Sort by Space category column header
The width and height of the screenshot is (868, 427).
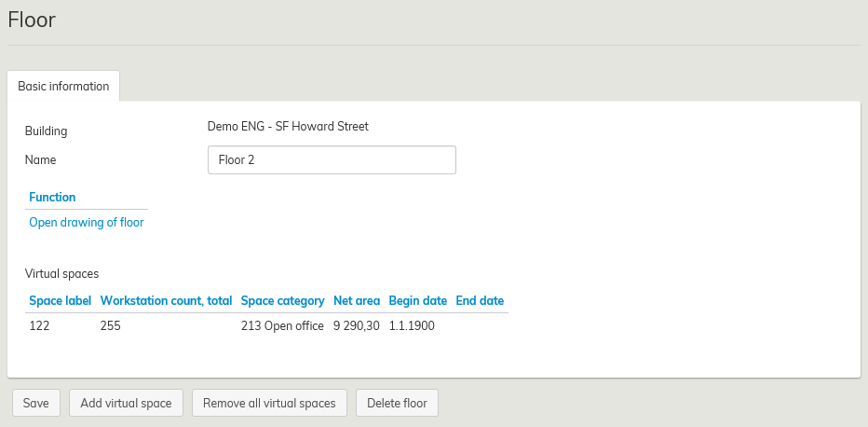tap(282, 301)
